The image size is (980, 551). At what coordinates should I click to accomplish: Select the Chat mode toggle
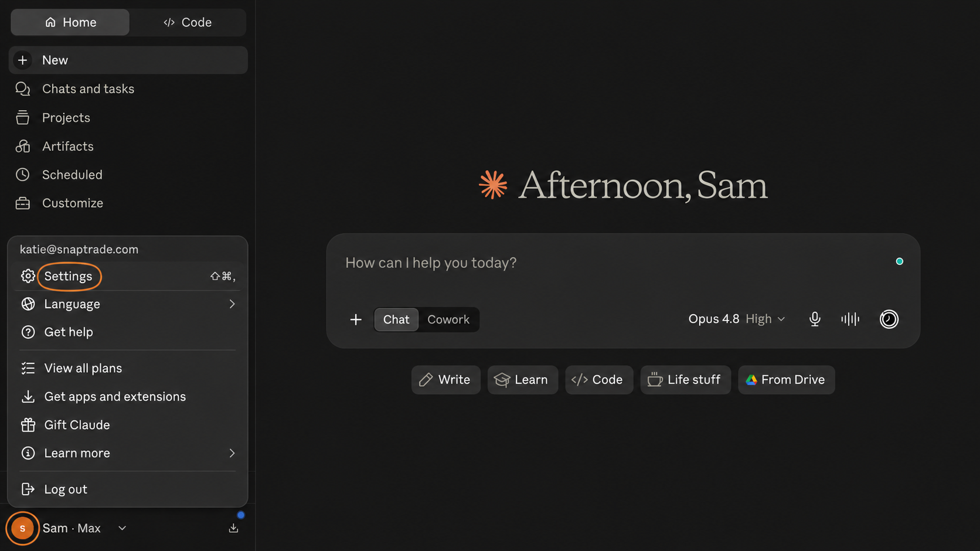click(396, 319)
